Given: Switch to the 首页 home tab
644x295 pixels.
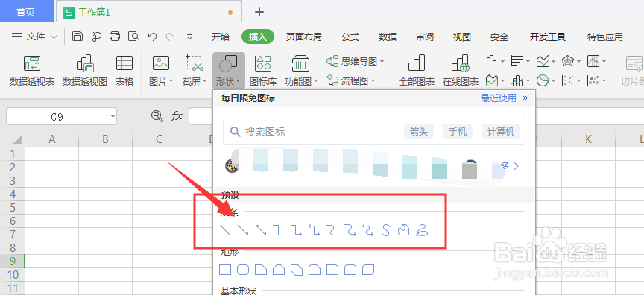Looking at the screenshot, I should click(x=27, y=11).
